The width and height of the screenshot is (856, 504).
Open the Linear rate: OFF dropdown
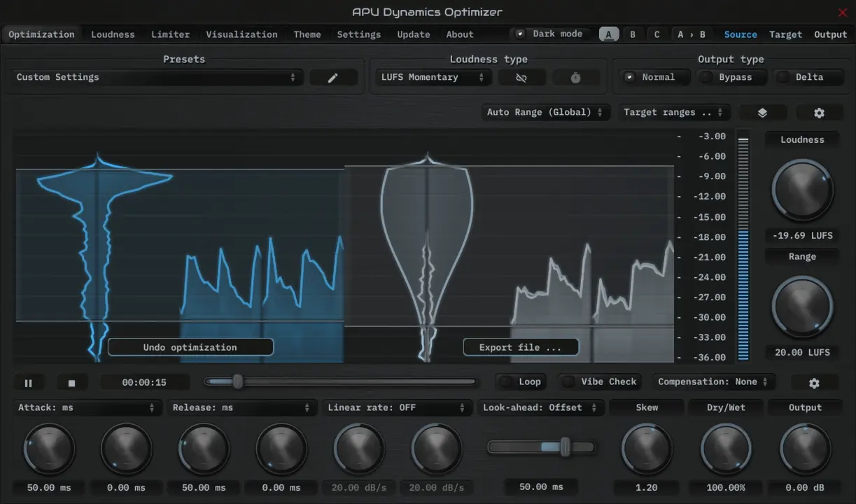(x=397, y=407)
